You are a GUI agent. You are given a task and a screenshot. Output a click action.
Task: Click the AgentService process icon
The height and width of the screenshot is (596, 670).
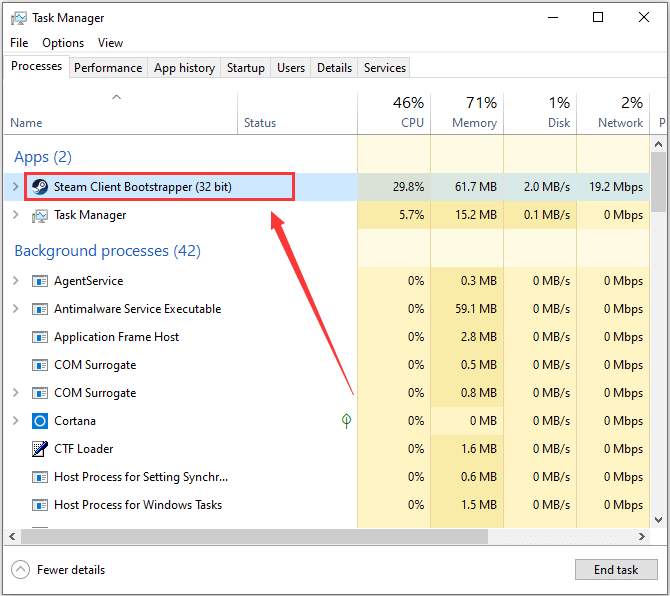(40, 281)
